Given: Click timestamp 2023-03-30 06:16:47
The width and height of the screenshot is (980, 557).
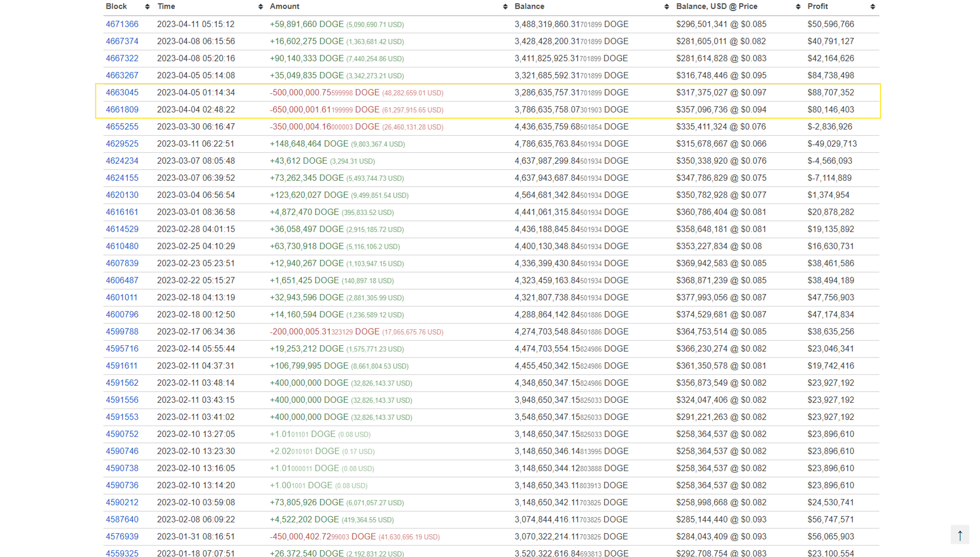Looking at the screenshot, I should [x=196, y=127].
